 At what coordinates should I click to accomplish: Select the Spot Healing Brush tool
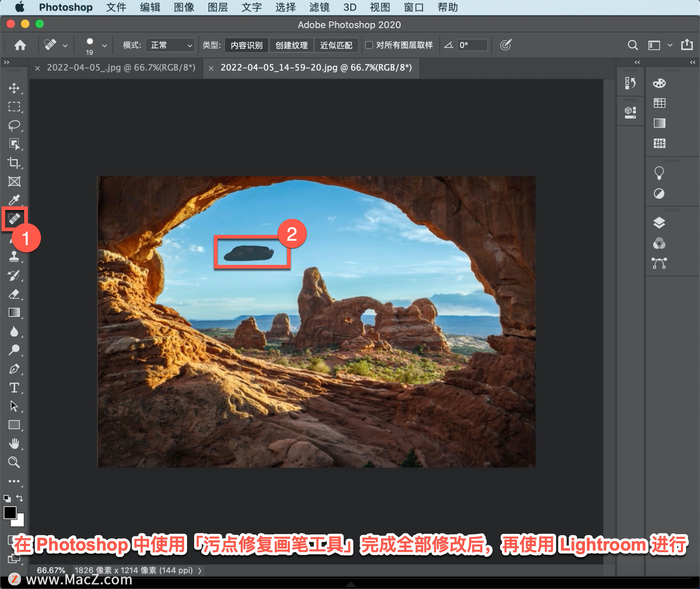(14, 219)
